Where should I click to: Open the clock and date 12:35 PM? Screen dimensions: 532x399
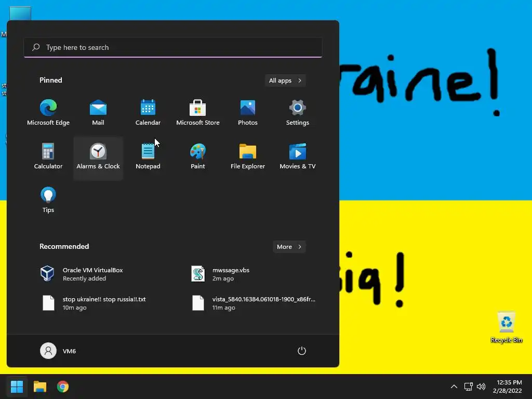click(x=507, y=387)
